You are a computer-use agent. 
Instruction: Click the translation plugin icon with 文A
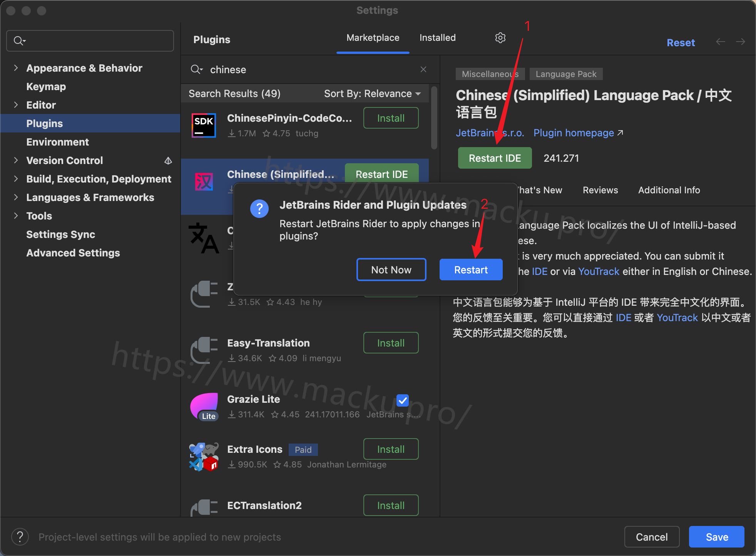coord(204,238)
